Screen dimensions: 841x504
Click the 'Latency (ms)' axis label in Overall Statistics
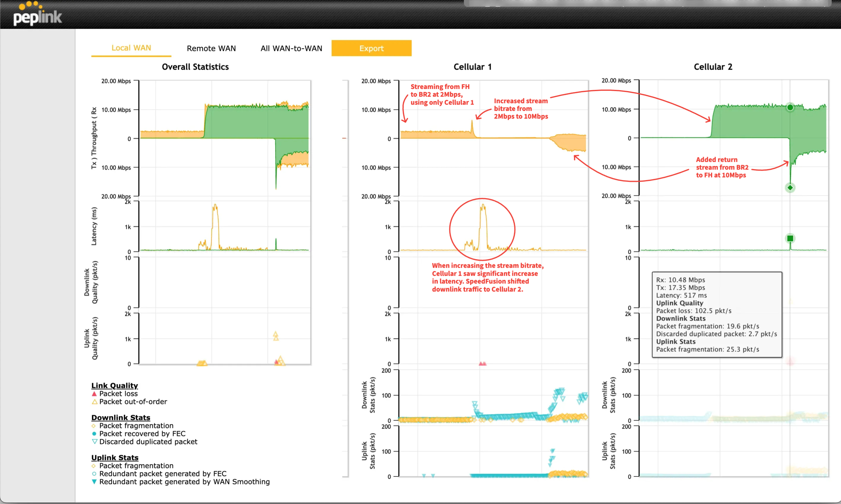coord(94,226)
